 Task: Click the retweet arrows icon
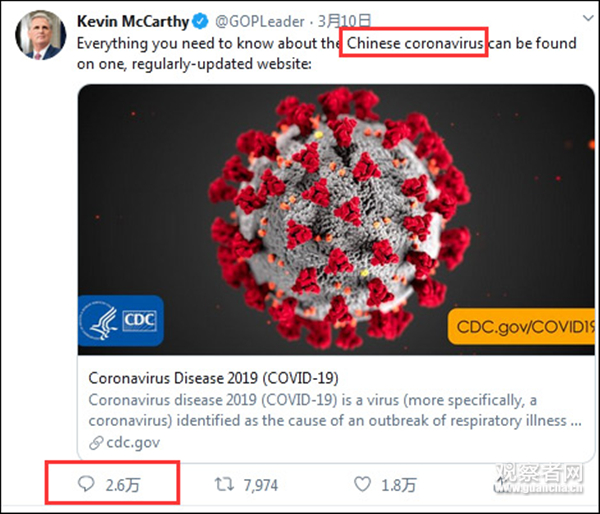click(224, 485)
